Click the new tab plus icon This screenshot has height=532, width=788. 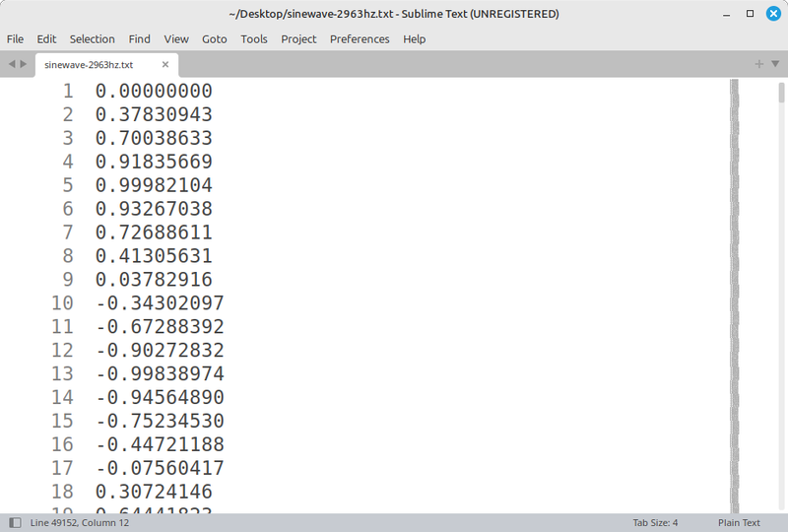(759, 64)
